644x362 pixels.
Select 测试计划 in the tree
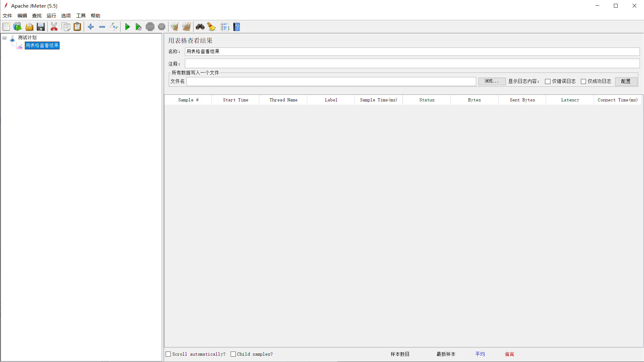click(27, 38)
